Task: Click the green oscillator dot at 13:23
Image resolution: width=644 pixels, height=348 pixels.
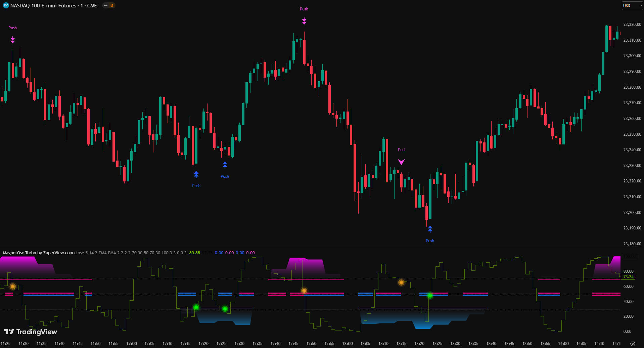Action: (430, 296)
